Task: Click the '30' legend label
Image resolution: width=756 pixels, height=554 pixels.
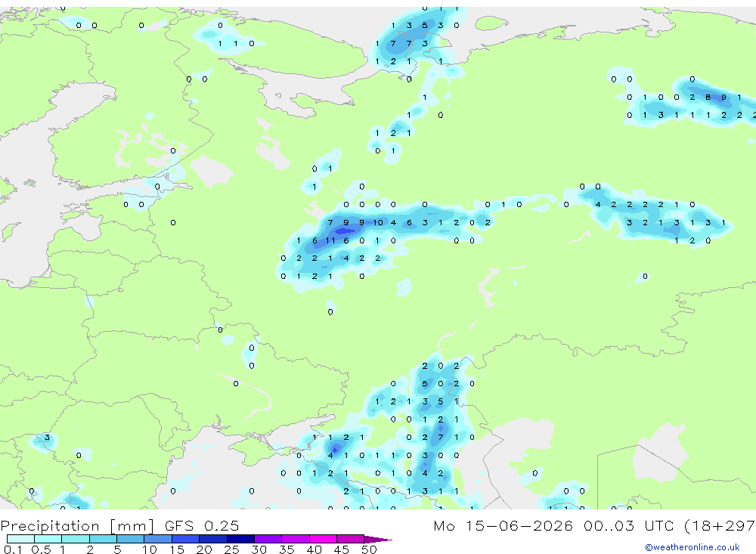Action: pos(259,549)
